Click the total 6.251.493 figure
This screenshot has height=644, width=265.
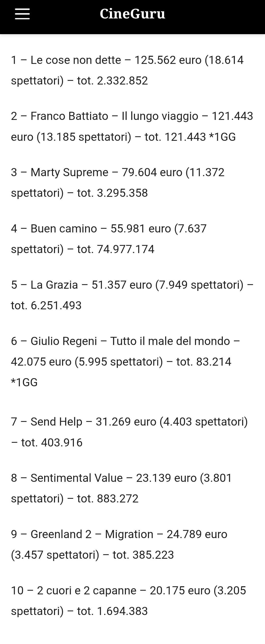[56, 305]
